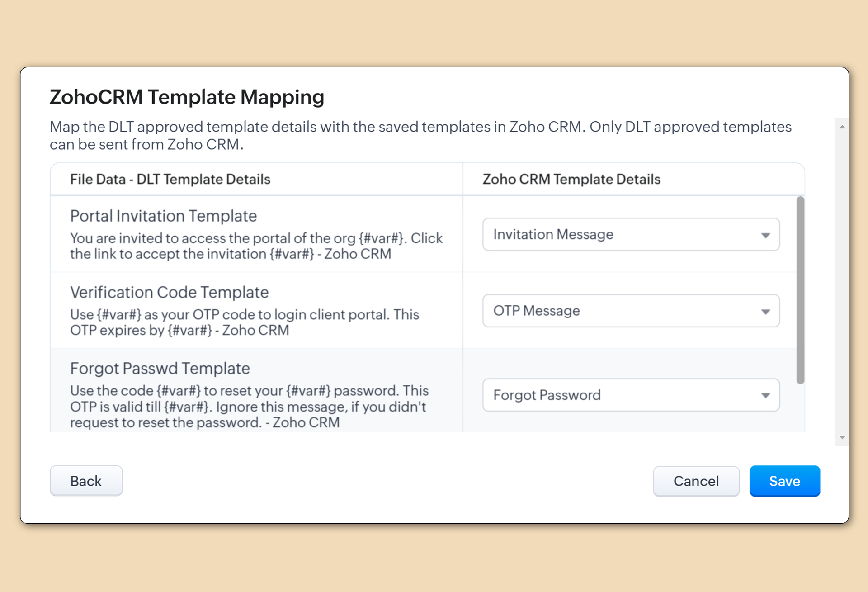Select the Portal Invitation Template row title
Image resolution: width=868 pixels, height=592 pixels.
pyautogui.click(x=163, y=216)
